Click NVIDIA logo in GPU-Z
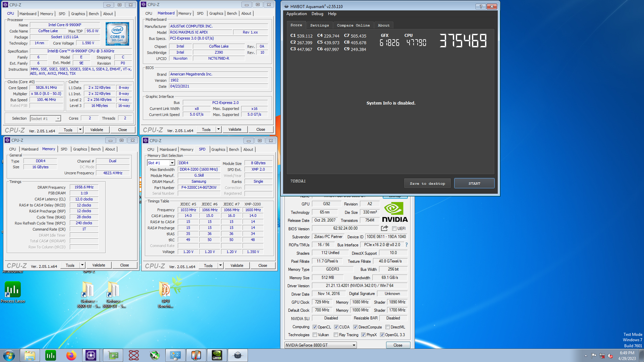Screen dimensions: 644x362 tap(395, 213)
